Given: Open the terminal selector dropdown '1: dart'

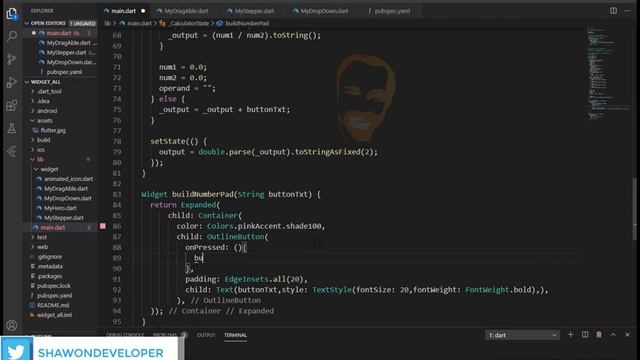Looking at the screenshot, I should (x=522, y=335).
